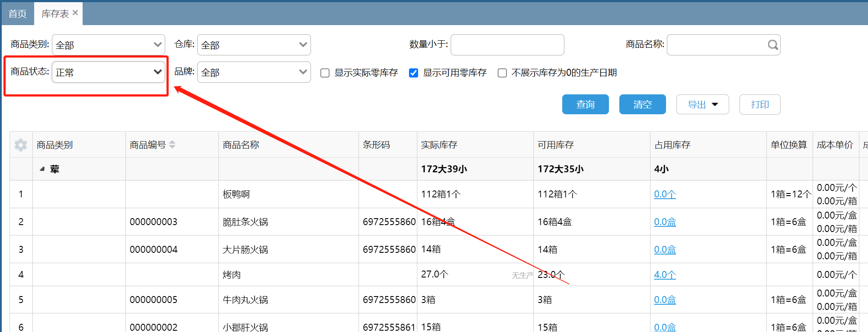Open 仓库 dropdown
This screenshot has width=868, height=332.
[254, 45]
